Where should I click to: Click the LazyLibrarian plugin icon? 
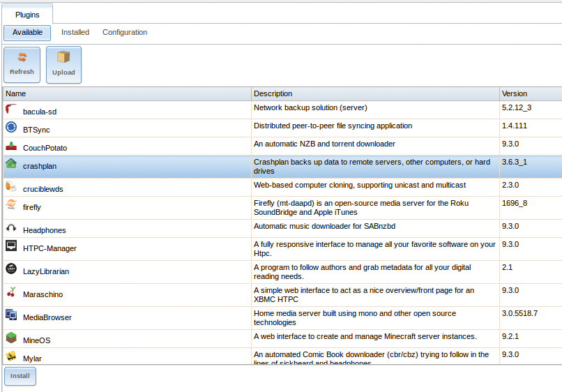coord(11,269)
